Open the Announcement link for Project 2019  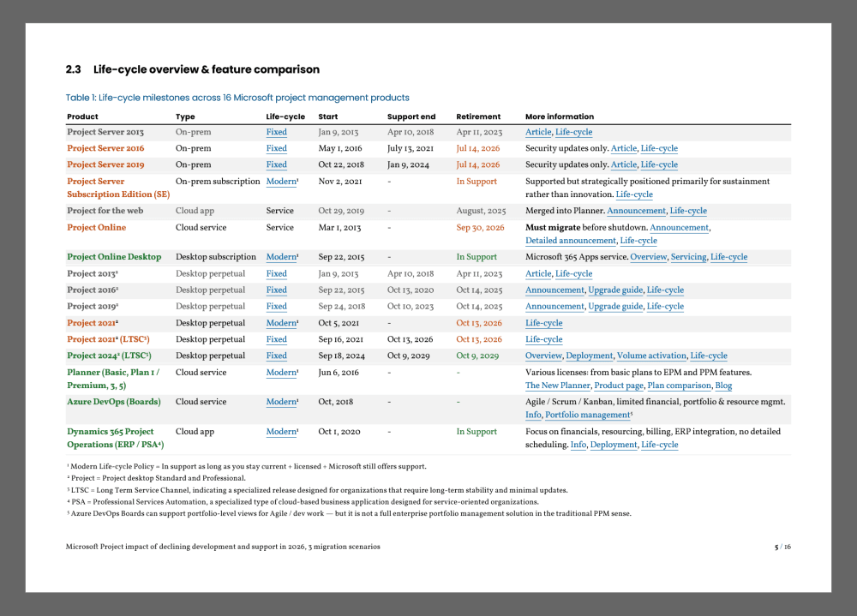tap(554, 306)
